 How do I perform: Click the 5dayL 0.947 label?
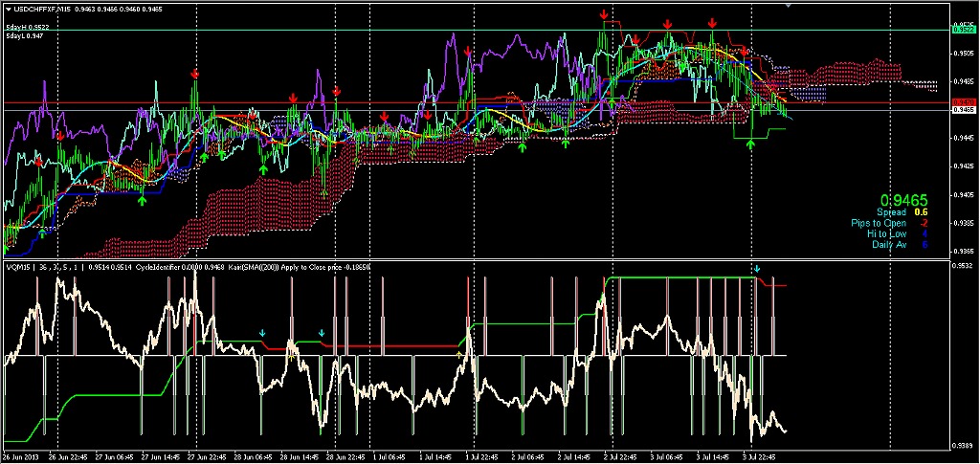click(26, 37)
